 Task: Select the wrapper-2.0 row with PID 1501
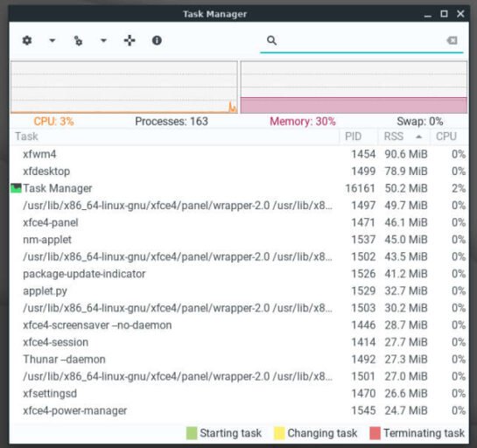tap(239, 376)
